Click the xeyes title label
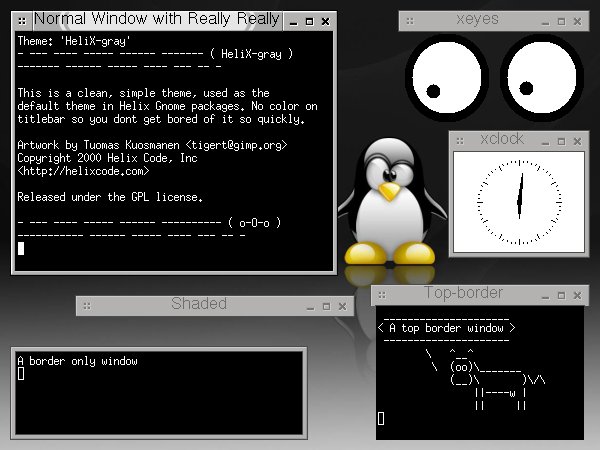The height and width of the screenshot is (450, 600). [x=477, y=19]
